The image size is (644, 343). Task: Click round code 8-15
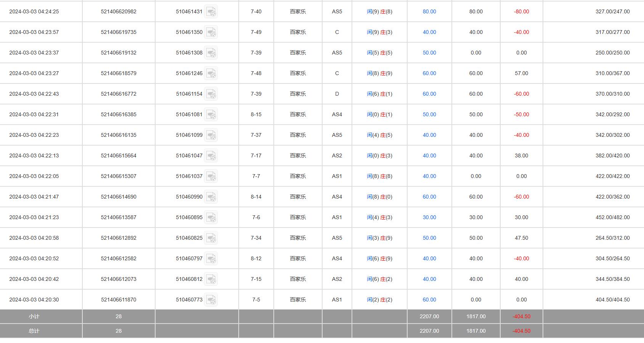(x=256, y=114)
